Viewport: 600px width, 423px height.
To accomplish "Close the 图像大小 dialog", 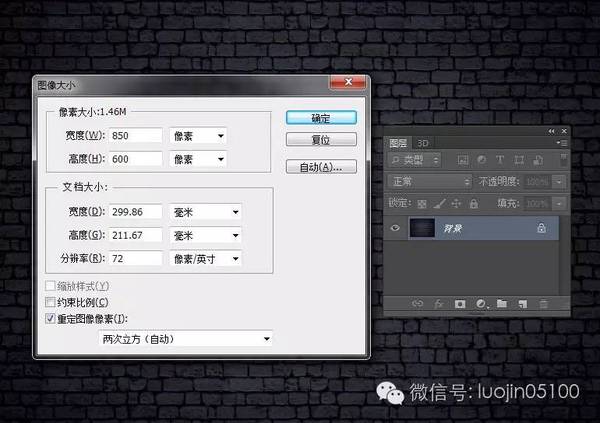I will point(348,82).
